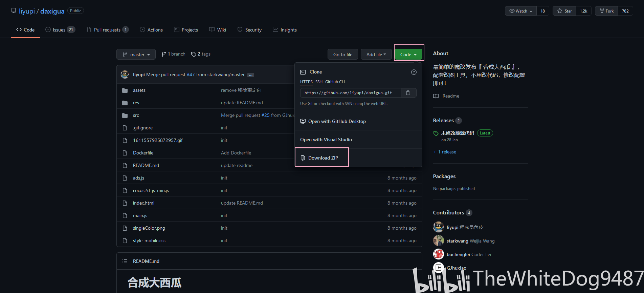View the 2 tags link

201,54
